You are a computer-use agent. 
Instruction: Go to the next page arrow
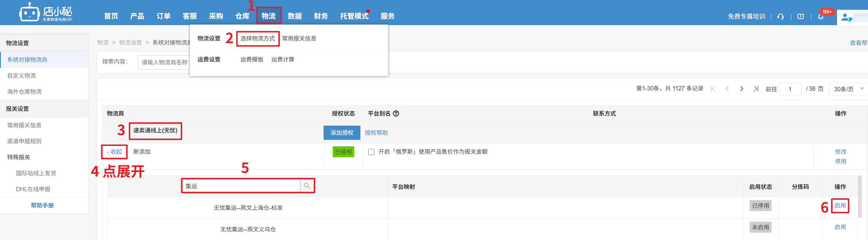pyautogui.click(x=742, y=89)
